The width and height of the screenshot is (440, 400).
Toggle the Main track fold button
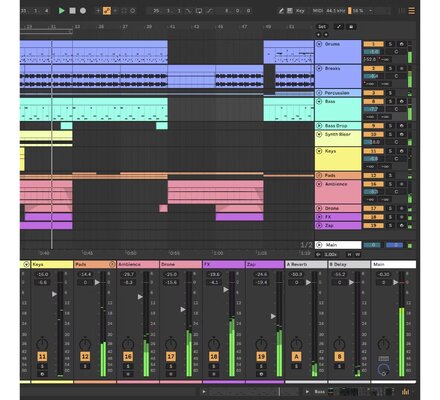[x=319, y=245]
